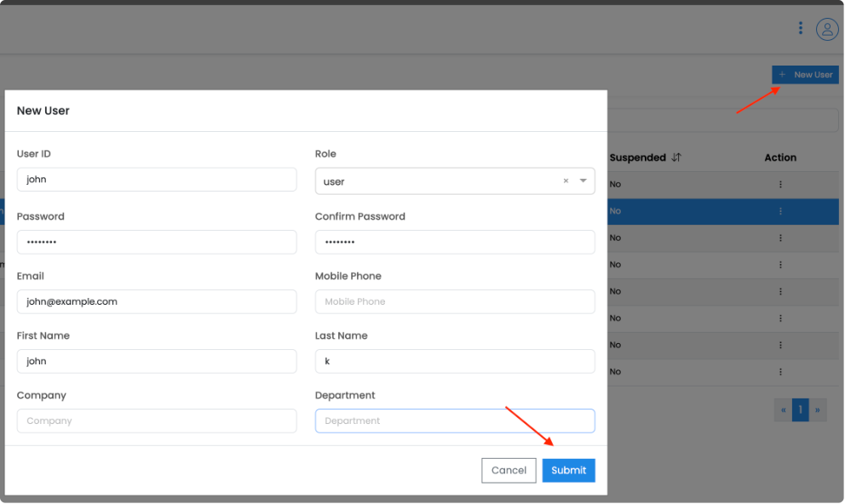
Task: Click the Suspended column header
Action: [638, 157]
